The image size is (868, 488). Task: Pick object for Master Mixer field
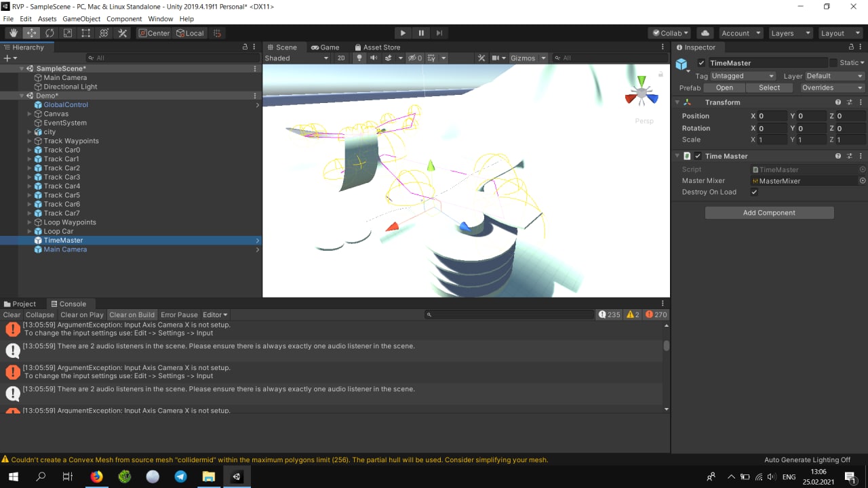pyautogui.click(x=863, y=181)
